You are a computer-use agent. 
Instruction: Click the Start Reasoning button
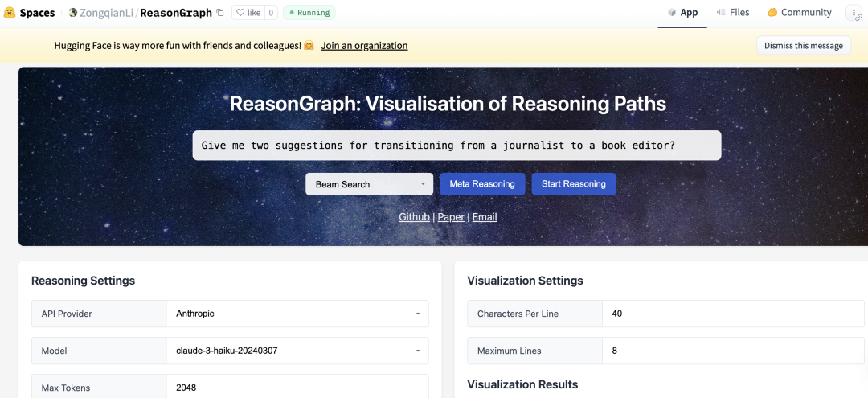point(574,184)
